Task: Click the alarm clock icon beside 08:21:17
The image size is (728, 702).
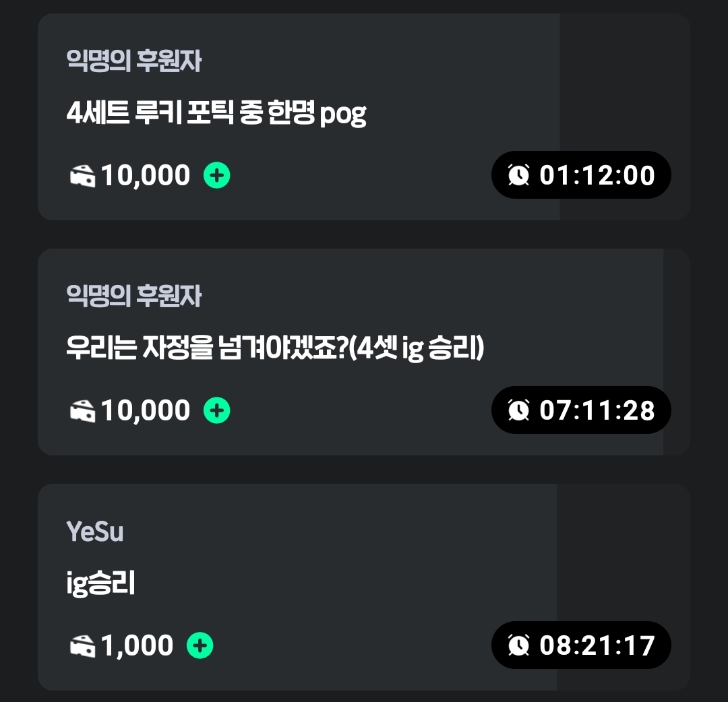Action: coord(519,645)
